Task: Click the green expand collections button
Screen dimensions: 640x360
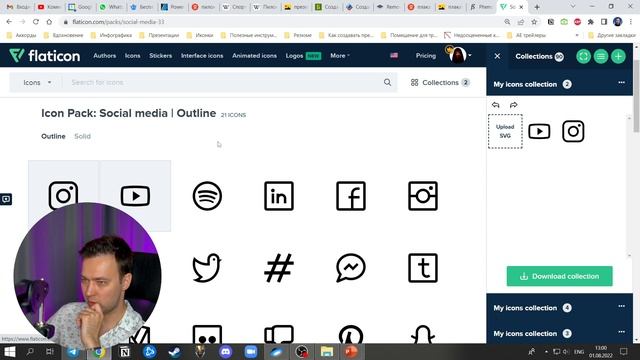Action: click(583, 56)
